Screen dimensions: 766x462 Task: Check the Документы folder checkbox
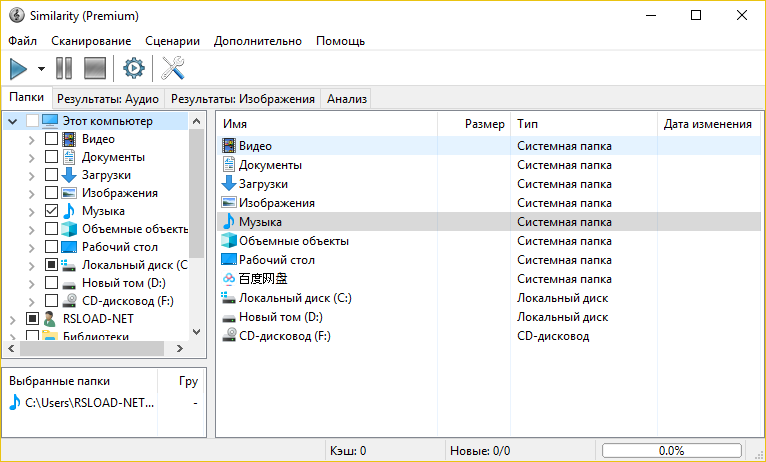(52, 157)
